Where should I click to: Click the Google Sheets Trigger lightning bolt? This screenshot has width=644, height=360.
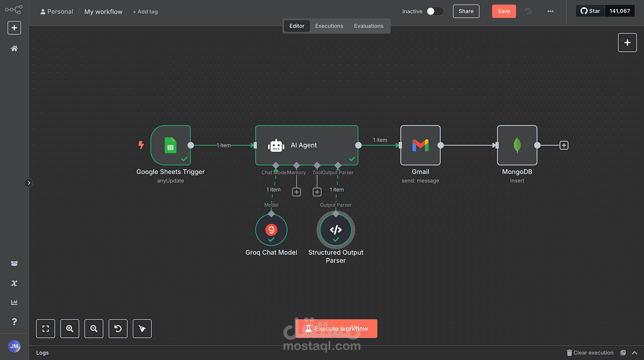click(x=141, y=145)
